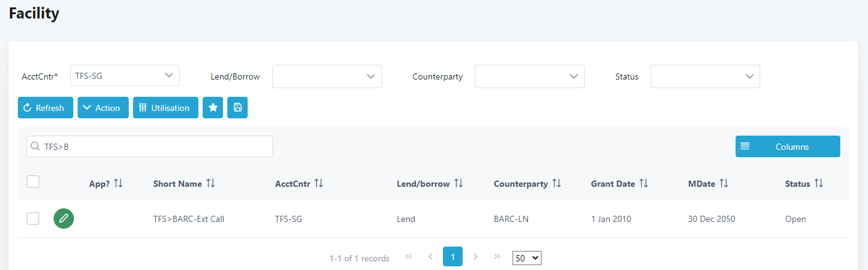Sort by Status column arrows
868x270 pixels.
(x=819, y=184)
